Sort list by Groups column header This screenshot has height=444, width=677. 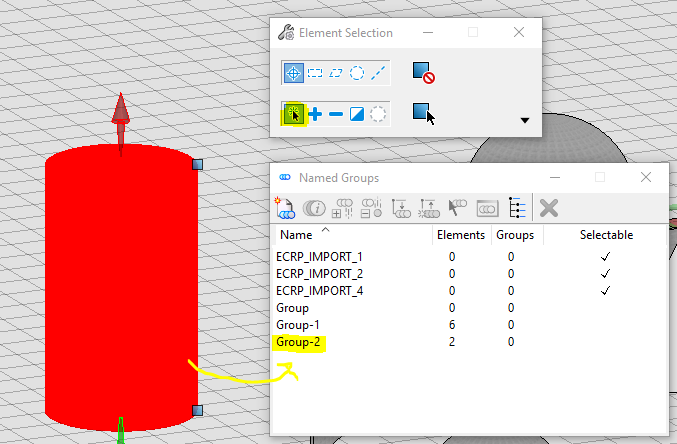coord(515,235)
